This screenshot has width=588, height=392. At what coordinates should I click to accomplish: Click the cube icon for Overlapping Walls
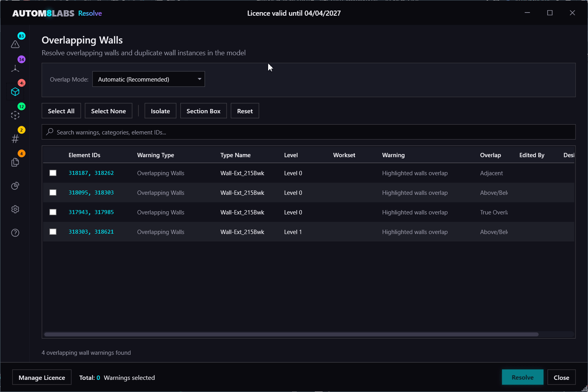(15, 91)
